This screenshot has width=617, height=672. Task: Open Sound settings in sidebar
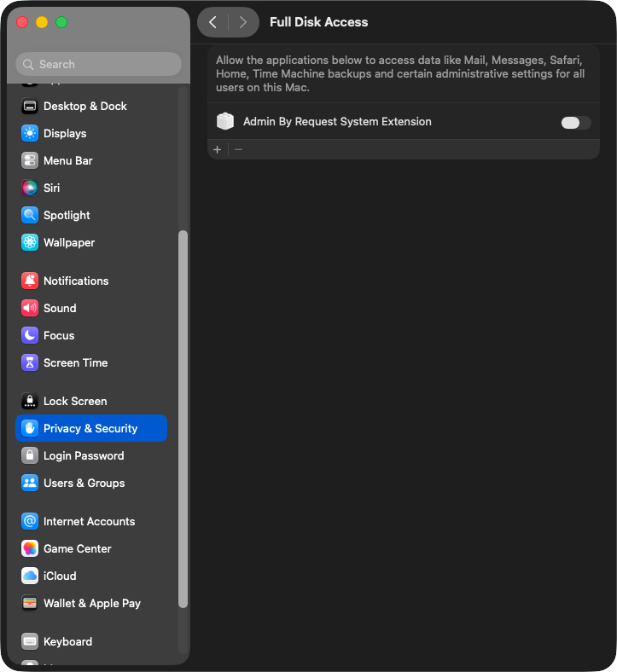tap(60, 309)
